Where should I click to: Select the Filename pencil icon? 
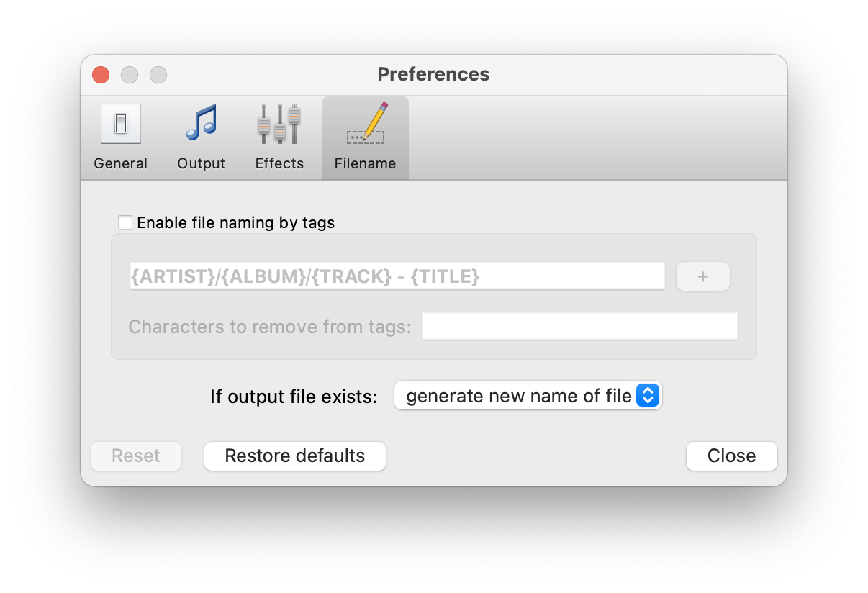[366, 124]
